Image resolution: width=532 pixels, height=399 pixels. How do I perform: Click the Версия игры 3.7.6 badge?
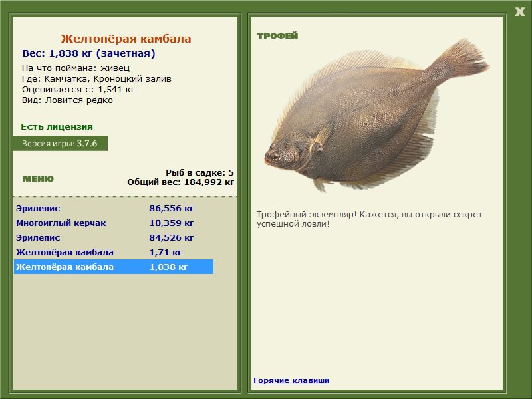point(59,143)
